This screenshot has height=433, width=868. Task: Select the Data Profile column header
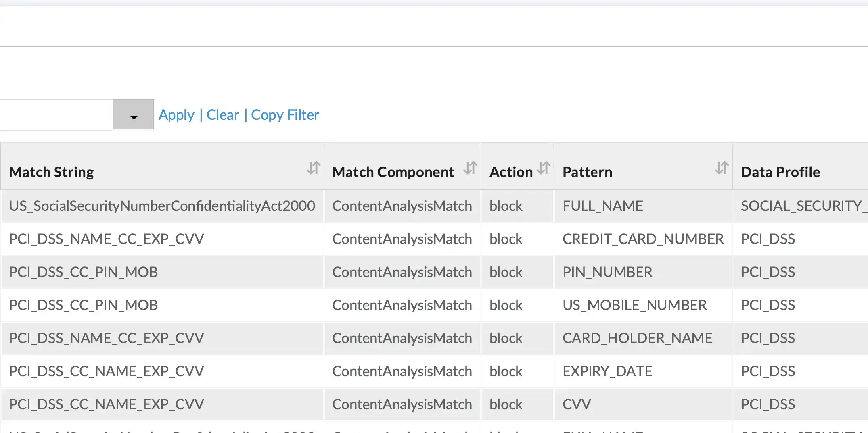(x=780, y=172)
